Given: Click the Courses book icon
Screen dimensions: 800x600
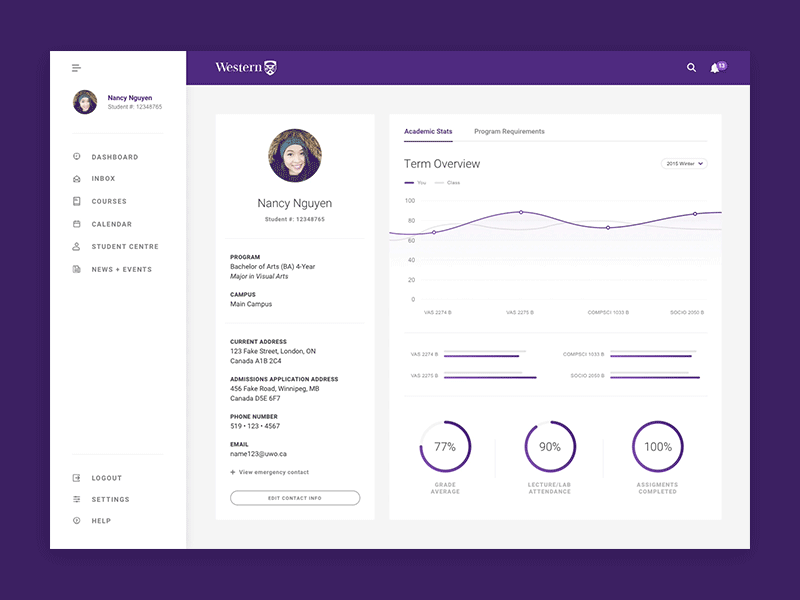Looking at the screenshot, I should 77,201.
